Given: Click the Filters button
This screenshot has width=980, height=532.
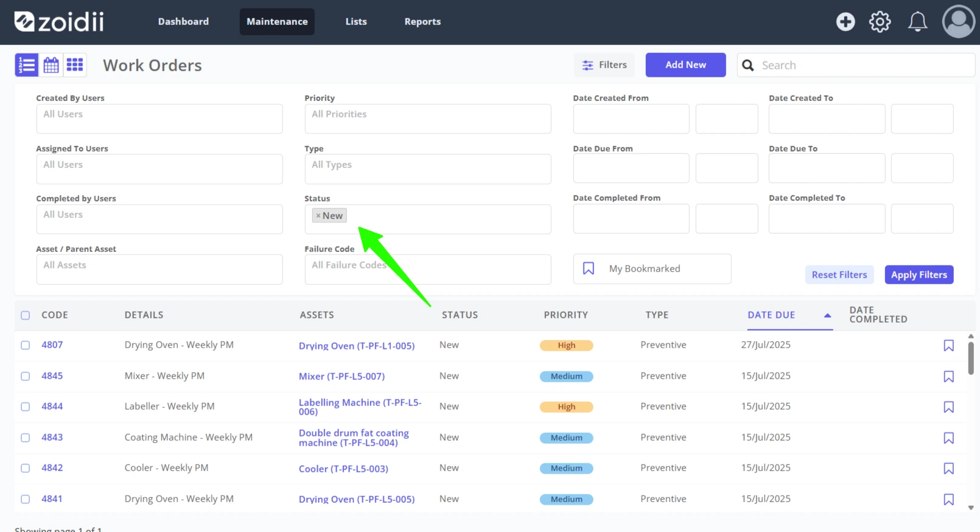Looking at the screenshot, I should (604, 65).
